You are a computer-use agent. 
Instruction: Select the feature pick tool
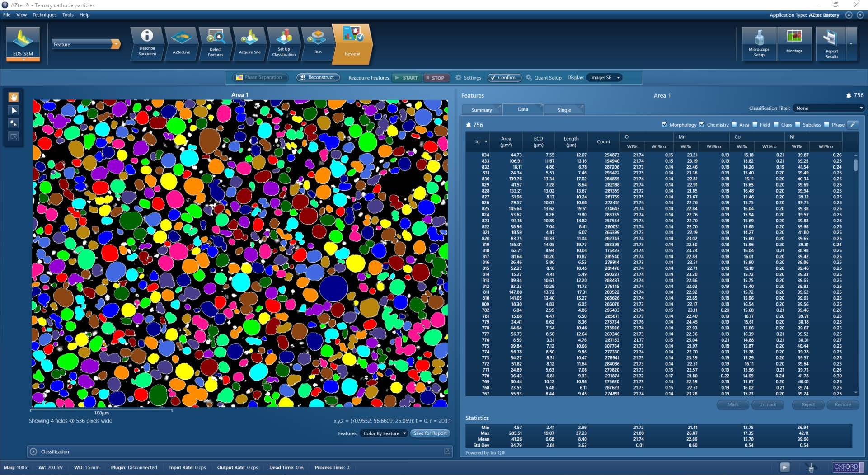tap(14, 123)
